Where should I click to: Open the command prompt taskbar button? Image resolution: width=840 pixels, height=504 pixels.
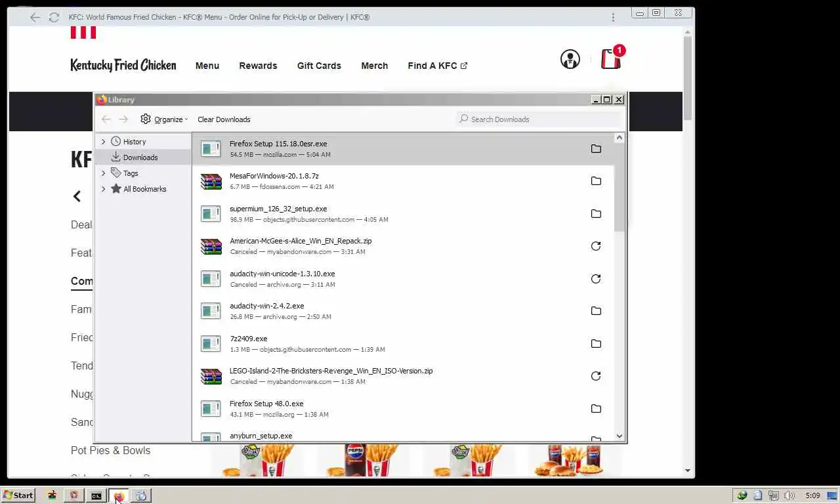[96, 495]
